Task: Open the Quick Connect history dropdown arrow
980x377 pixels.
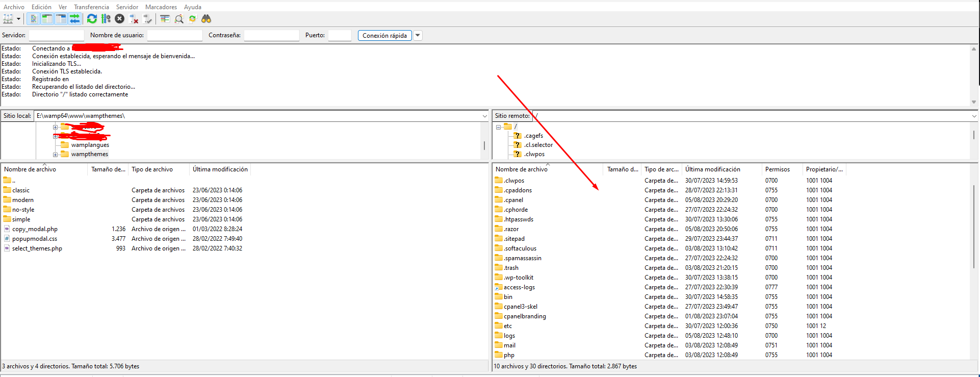Action: pyautogui.click(x=418, y=35)
